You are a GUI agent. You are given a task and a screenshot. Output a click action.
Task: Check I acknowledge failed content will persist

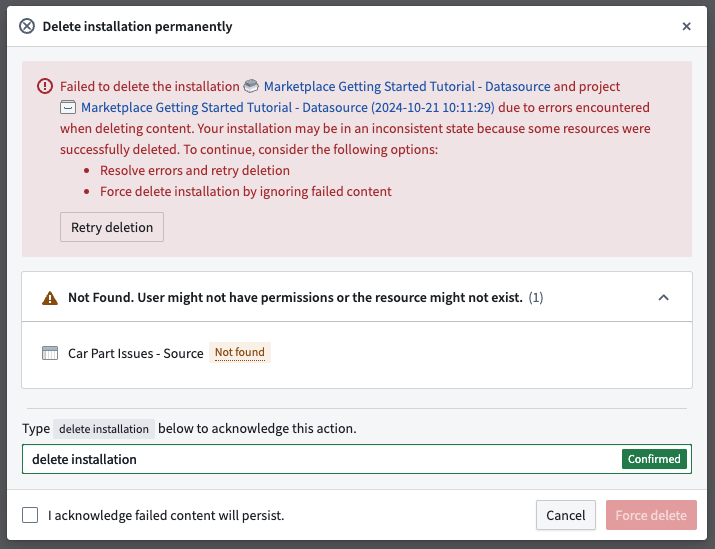pos(30,515)
